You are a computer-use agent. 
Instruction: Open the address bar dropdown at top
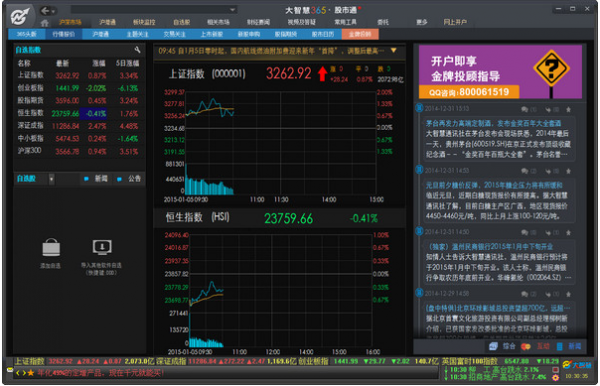[x=232, y=10]
